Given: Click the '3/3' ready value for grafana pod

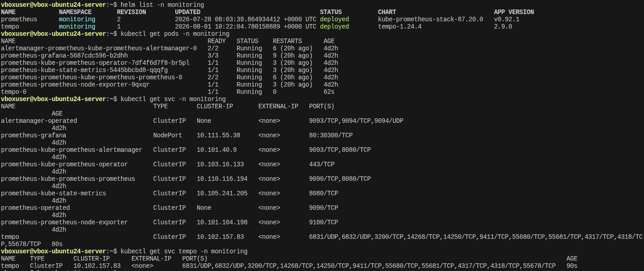Looking at the screenshot, I should pos(213,56).
